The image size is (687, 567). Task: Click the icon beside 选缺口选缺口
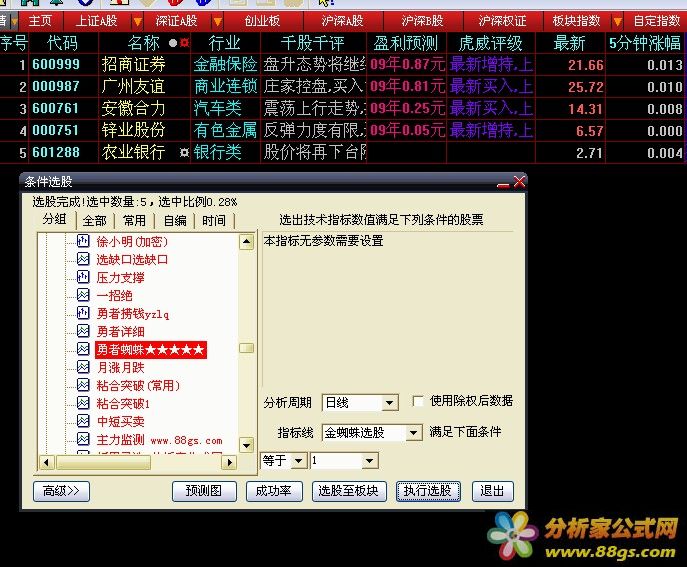coord(83,259)
